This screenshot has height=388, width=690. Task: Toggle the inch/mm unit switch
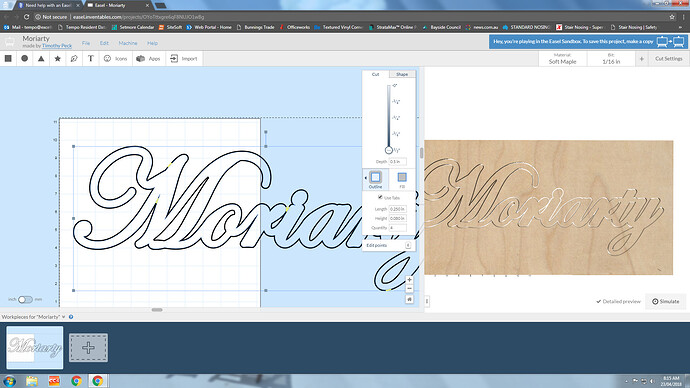click(x=25, y=300)
